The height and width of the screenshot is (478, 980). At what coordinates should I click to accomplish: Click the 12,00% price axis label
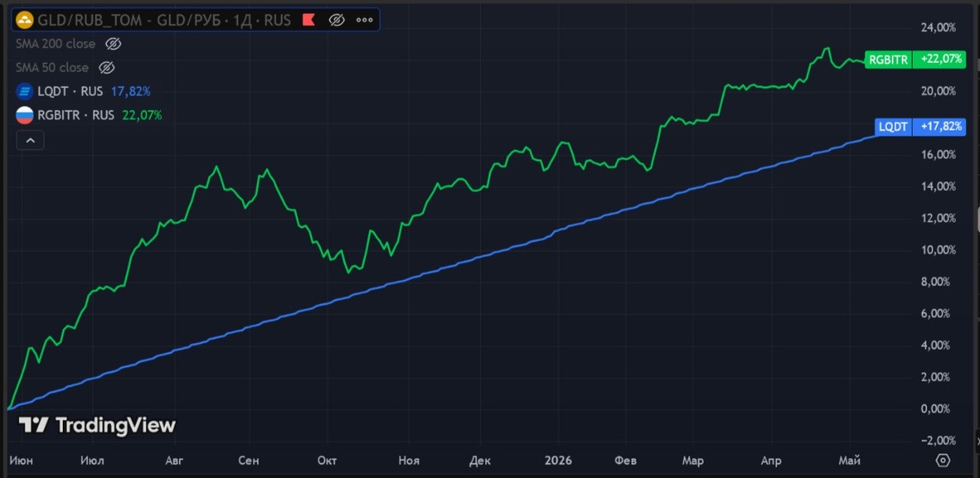tap(938, 218)
